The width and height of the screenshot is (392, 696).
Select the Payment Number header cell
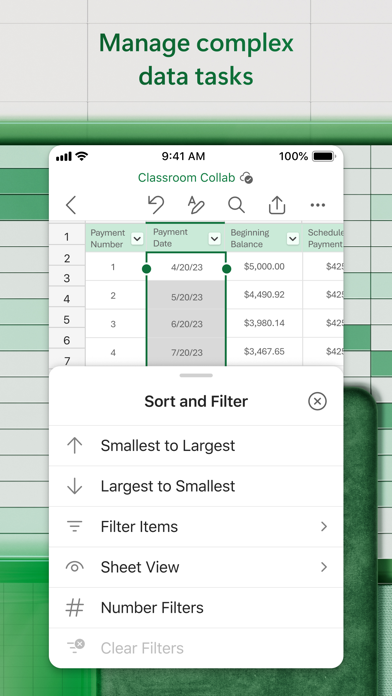pyautogui.click(x=115, y=238)
